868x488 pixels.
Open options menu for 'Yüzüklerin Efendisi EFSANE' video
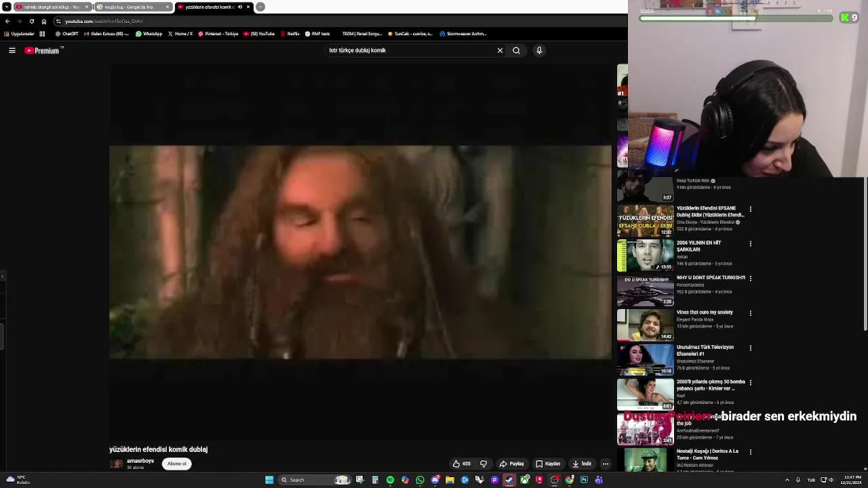tap(751, 209)
